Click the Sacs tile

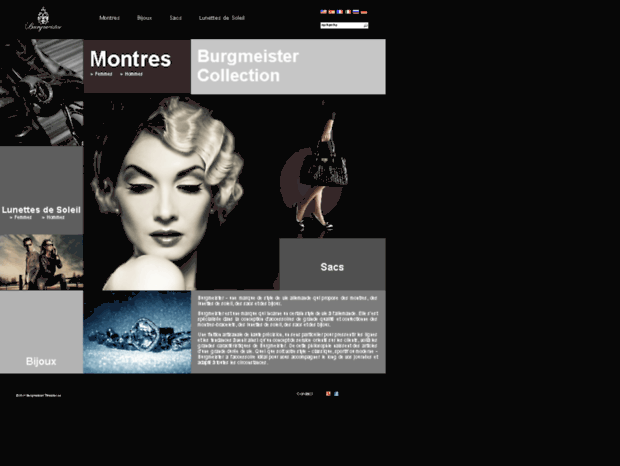(332, 264)
